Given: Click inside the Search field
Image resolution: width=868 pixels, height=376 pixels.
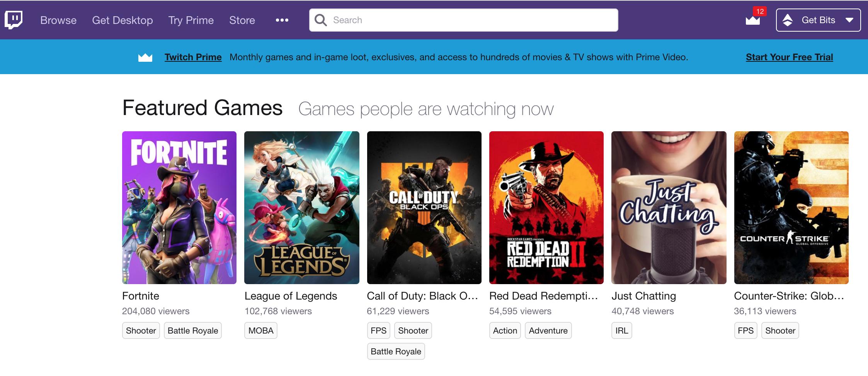Looking at the screenshot, I should (x=463, y=20).
